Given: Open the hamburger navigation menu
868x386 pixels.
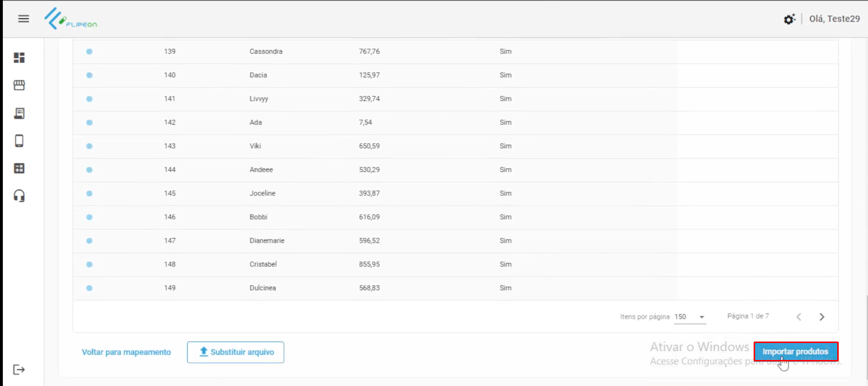Looking at the screenshot, I should point(24,19).
